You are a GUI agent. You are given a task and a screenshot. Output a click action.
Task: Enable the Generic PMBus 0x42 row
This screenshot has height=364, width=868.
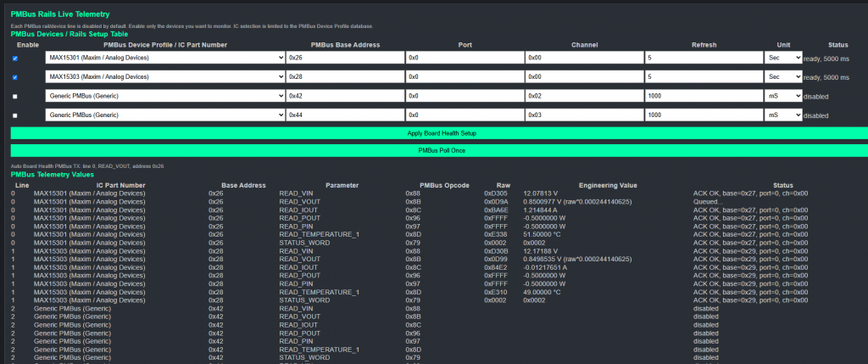tap(15, 97)
